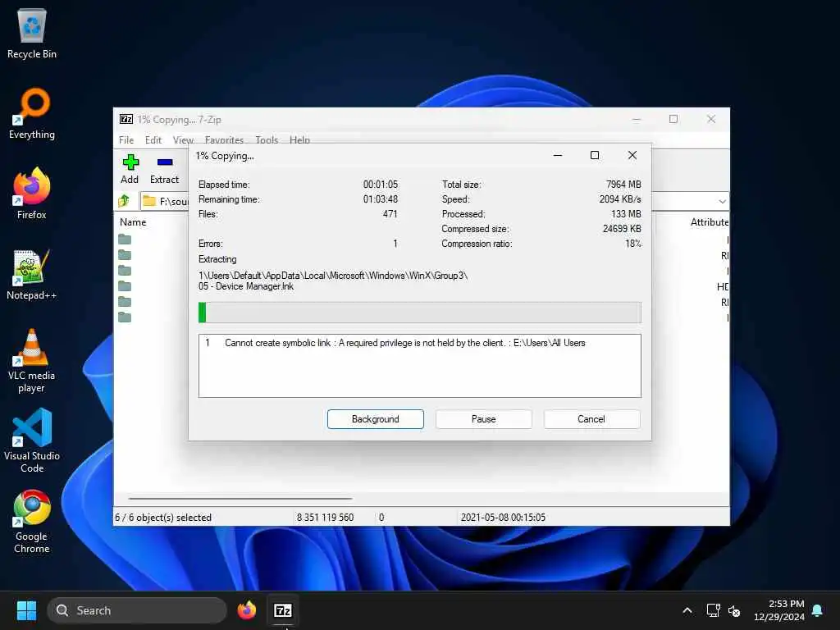Click the Total size value 7964 MB
This screenshot has height=630, width=840.
click(623, 185)
